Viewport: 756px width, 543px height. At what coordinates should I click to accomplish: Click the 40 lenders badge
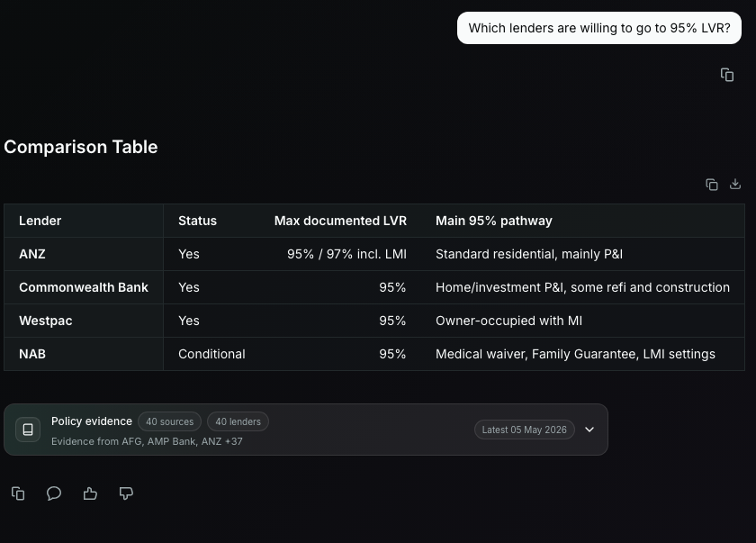tap(238, 421)
